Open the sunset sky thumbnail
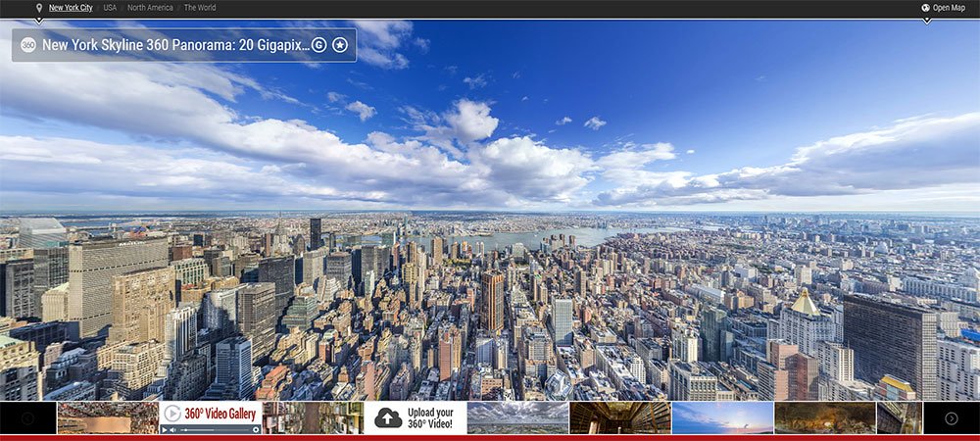The width and height of the screenshot is (980, 441). click(722, 417)
